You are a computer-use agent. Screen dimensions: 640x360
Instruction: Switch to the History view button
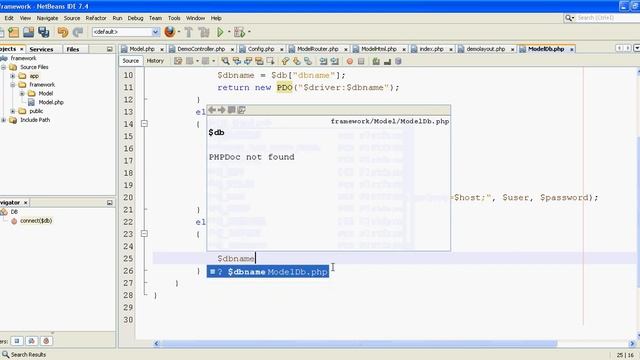pos(155,61)
